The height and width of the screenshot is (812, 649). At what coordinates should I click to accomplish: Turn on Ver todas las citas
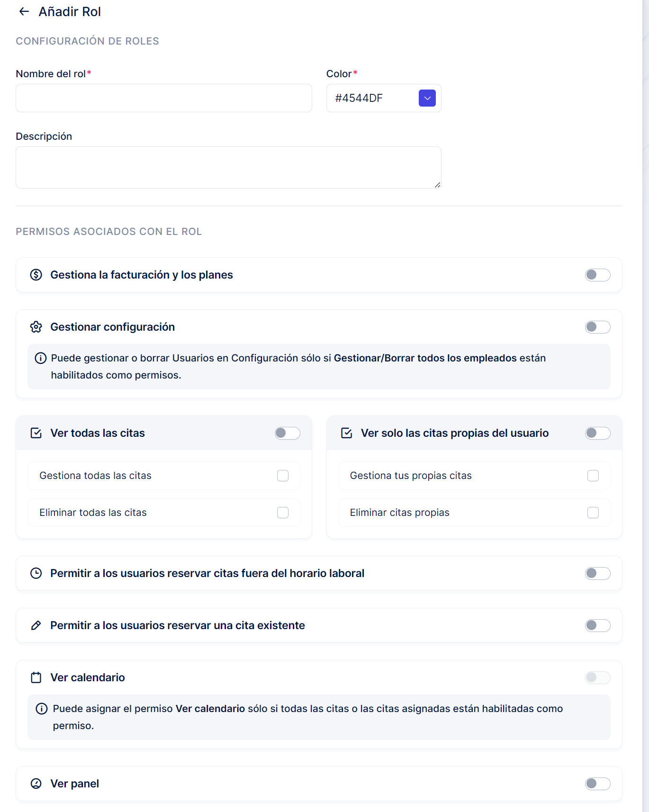[x=287, y=433]
